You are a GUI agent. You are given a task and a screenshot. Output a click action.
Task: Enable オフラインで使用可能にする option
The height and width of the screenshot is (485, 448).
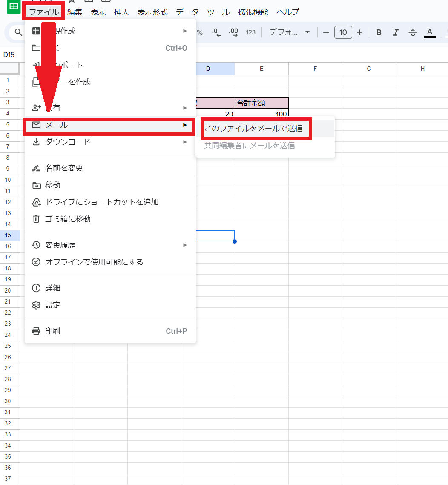point(94,262)
